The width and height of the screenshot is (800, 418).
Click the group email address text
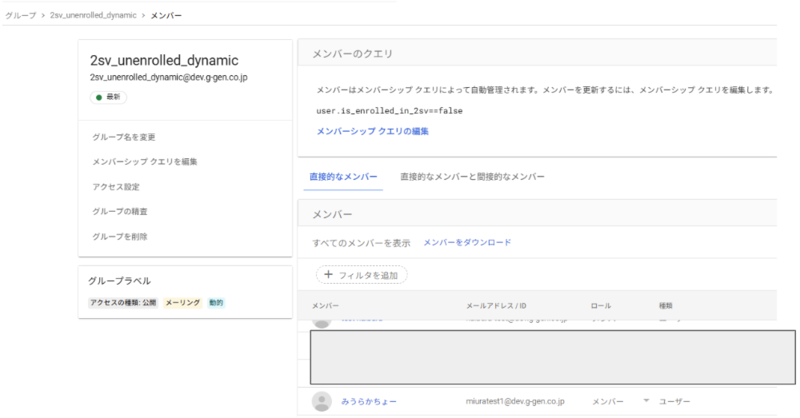click(169, 78)
